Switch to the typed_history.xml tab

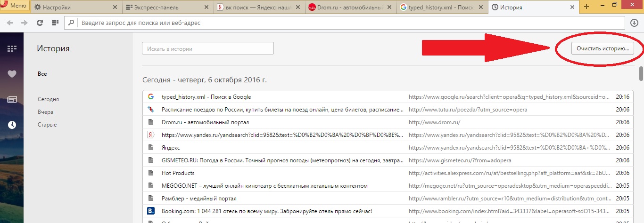[441, 7]
